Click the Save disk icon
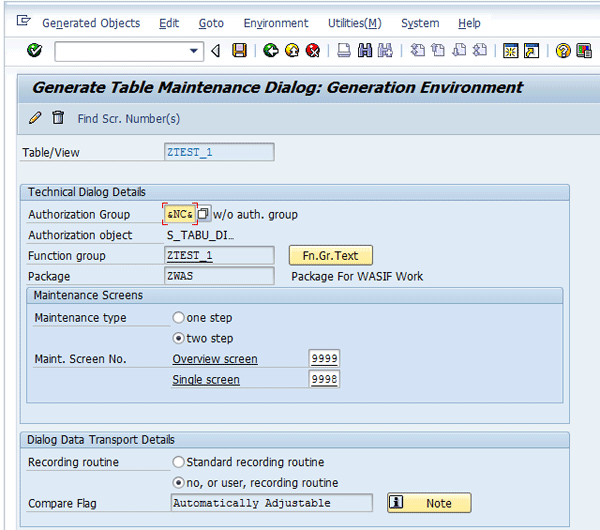 coord(239,50)
